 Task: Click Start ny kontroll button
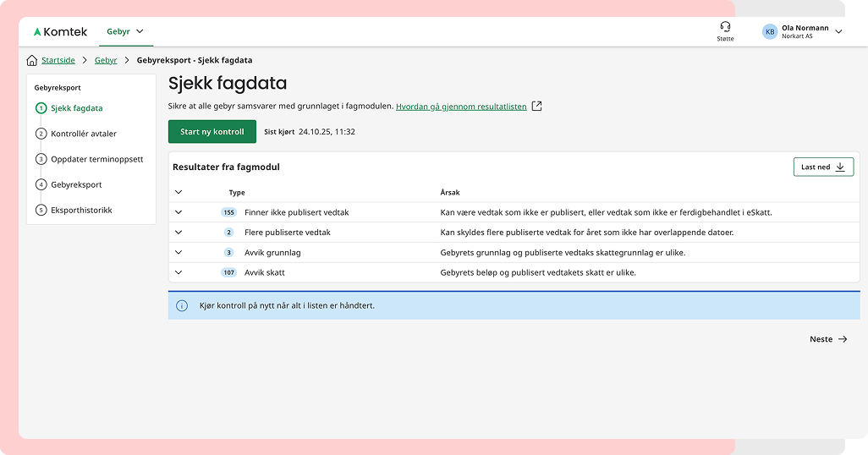coord(212,132)
